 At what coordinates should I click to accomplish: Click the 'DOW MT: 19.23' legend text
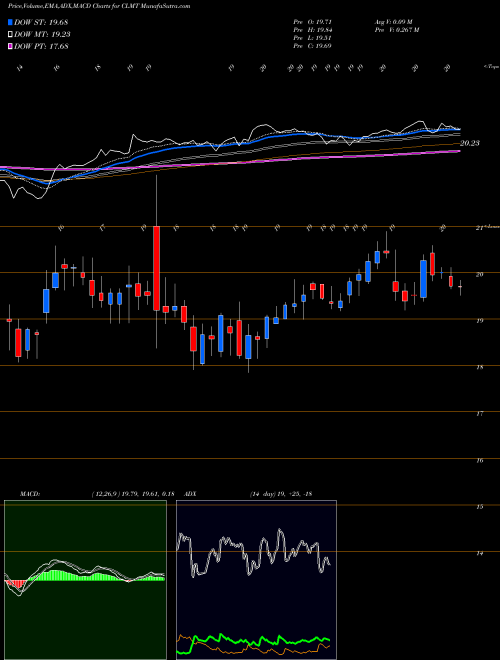coord(42,35)
